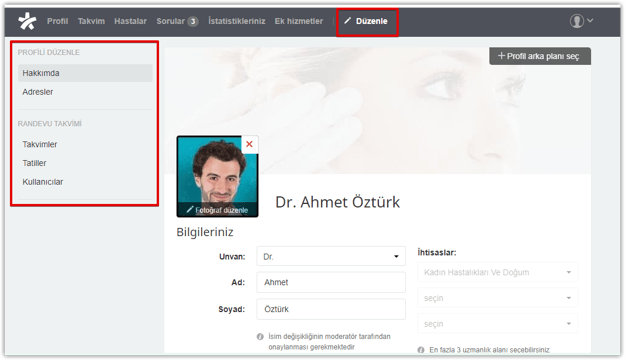The height and width of the screenshot is (360, 625).
Task: Click the Soyad input field with Öztürk
Action: click(331, 309)
